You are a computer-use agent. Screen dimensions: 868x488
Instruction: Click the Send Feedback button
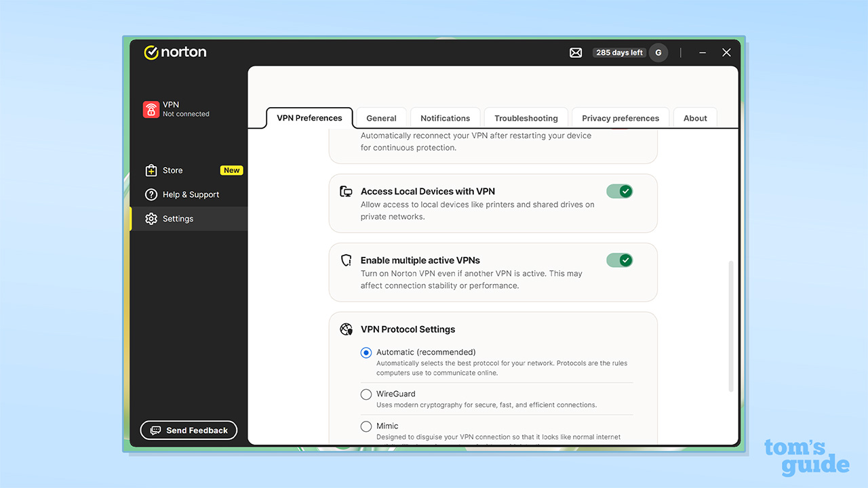[189, 430]
